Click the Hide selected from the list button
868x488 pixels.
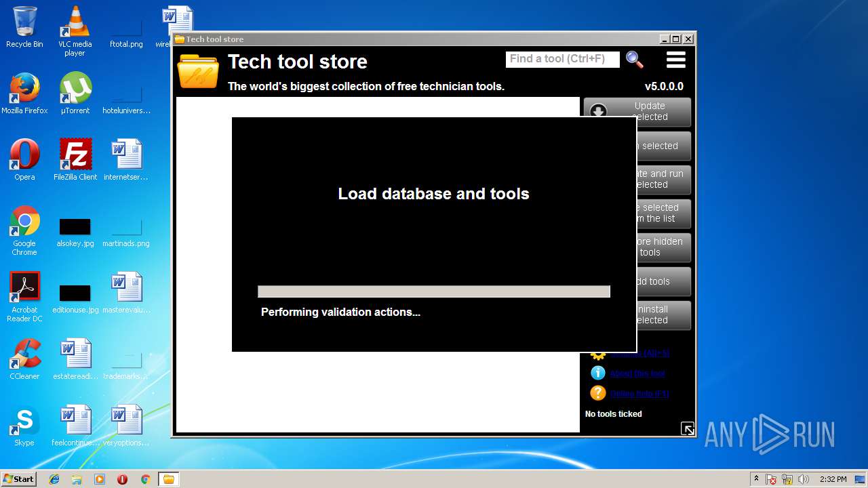(663, 213)
